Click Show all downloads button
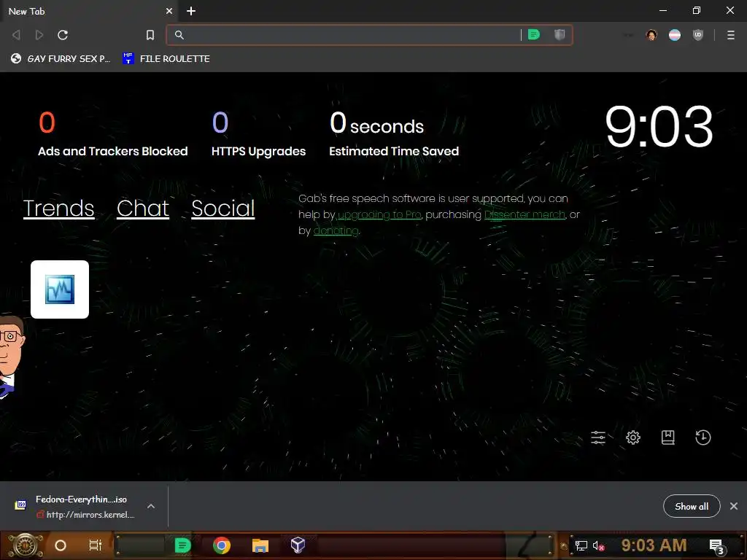The height and width of the screenshot is (560, 747). click(x=692, y=506)
